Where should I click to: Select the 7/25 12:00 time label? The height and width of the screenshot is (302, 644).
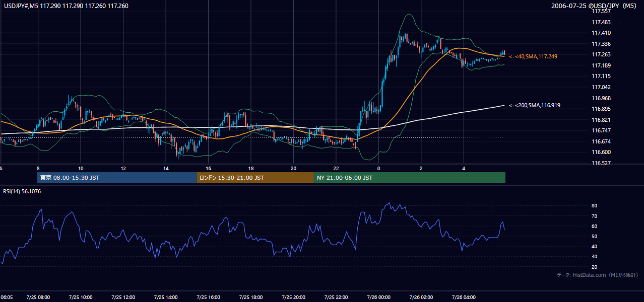tap(123, 297)
